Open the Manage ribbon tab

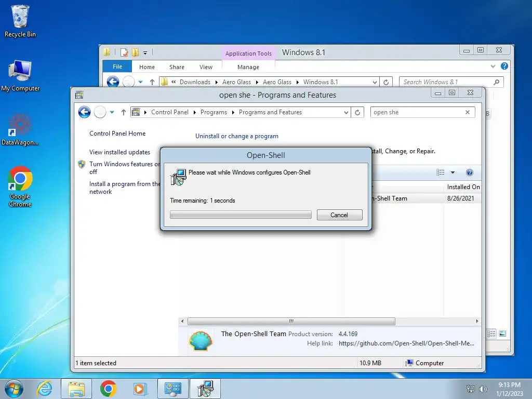tap(248, 67)
